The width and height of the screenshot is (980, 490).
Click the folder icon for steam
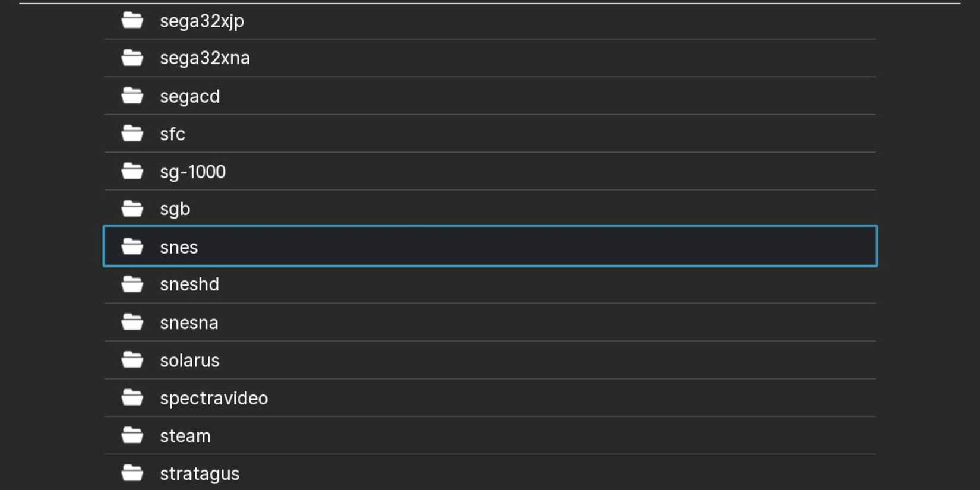(132, 435)
